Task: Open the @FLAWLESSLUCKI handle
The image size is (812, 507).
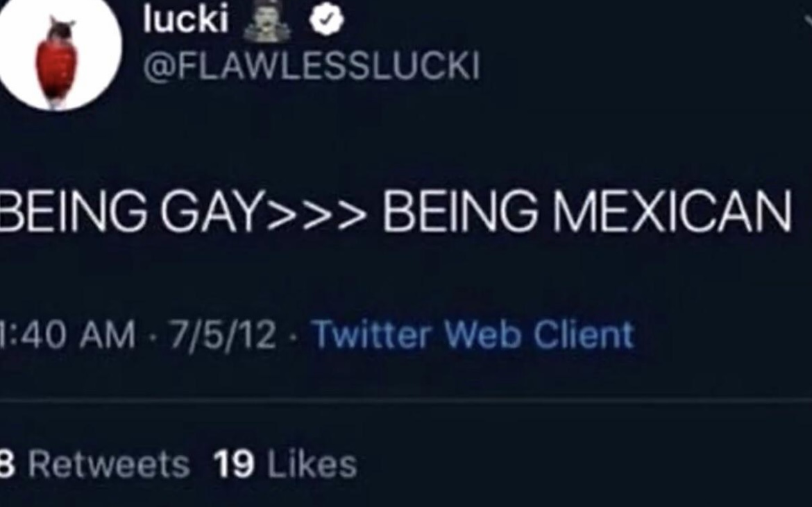Action: pos(312,66)
